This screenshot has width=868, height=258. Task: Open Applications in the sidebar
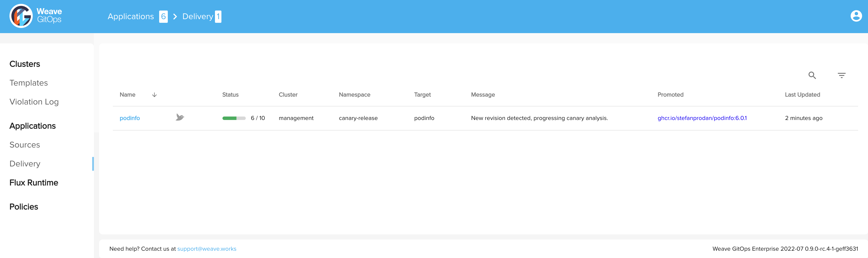pyautogui.click(x=32, y=126)
